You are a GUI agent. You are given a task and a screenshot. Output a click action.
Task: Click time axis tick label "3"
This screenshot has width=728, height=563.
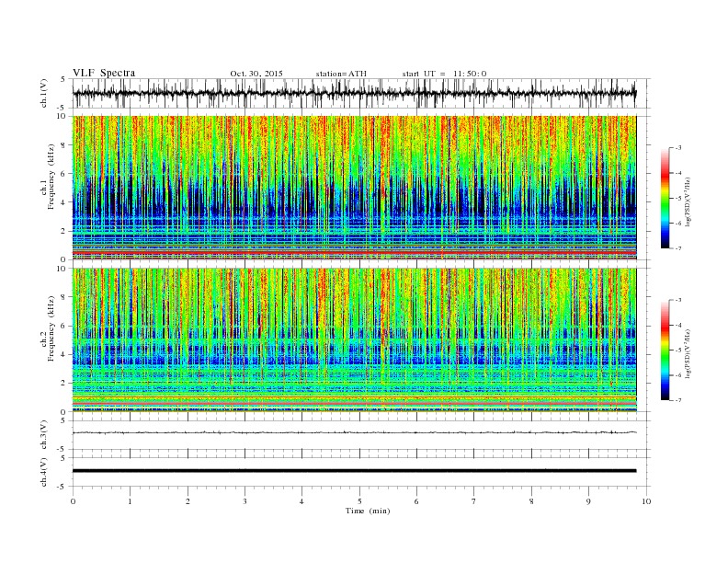point(245,501)
